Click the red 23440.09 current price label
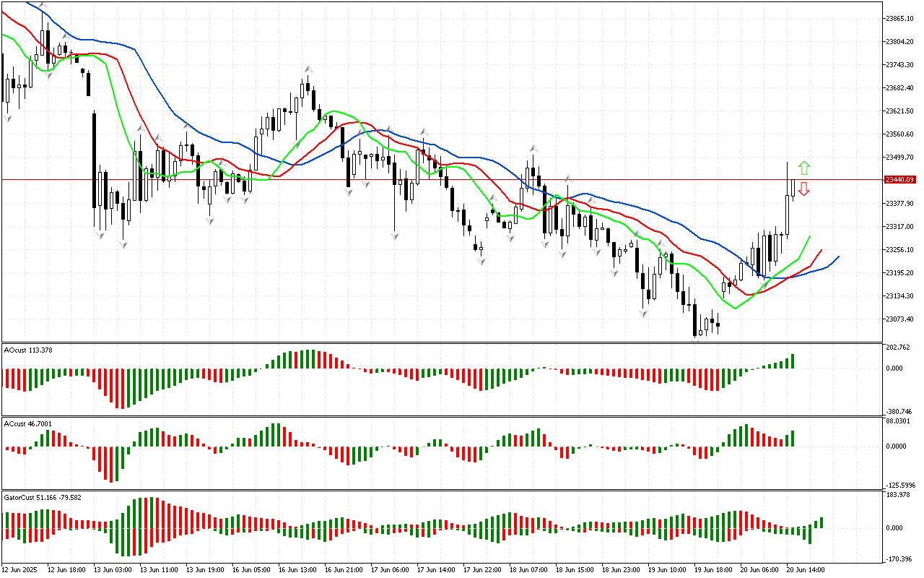The height and width of the screenshot is (578, 924). pyautogui.click(x=900, y=179)
